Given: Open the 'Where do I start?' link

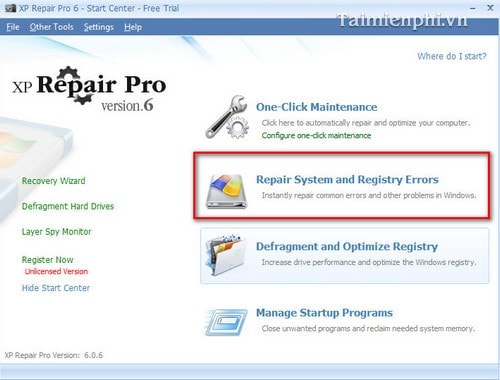Looking at the screenshot, I should pyautogui.click(x=451, y=56).
